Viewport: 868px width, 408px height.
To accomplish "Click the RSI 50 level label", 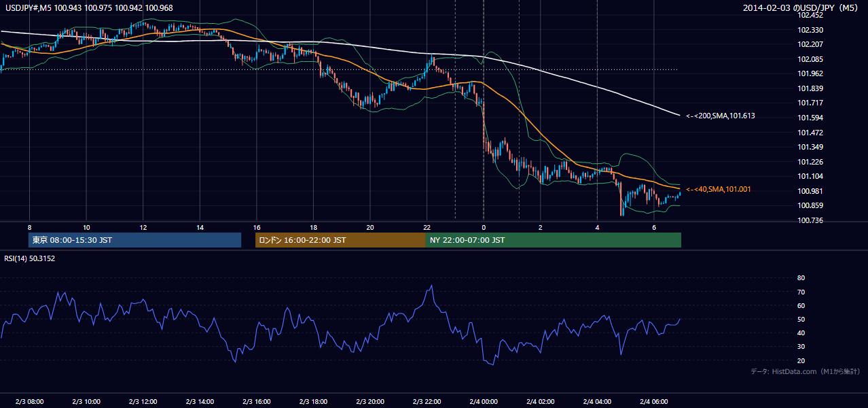I will coord(801,319).
